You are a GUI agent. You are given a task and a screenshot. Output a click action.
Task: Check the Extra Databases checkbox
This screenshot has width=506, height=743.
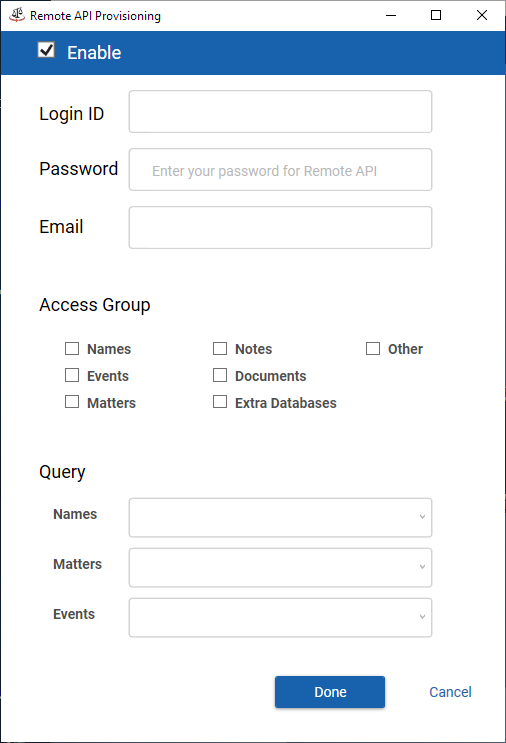[x=220, y=402]
